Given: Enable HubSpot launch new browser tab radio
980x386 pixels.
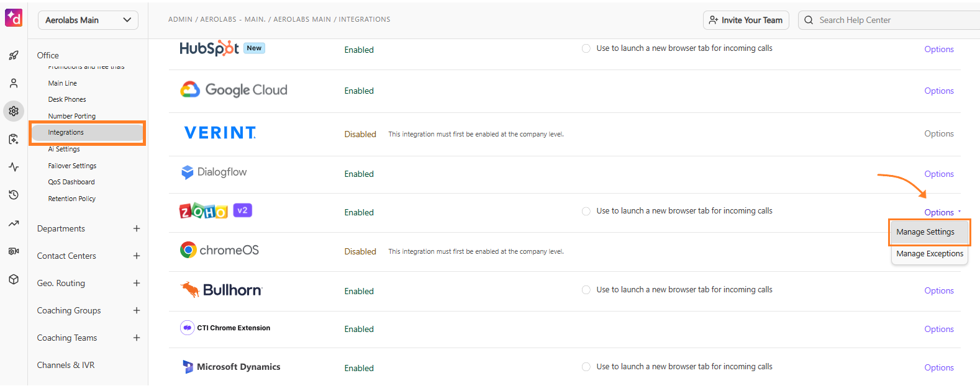Looking at the screenshot, I should pos(586,48).
